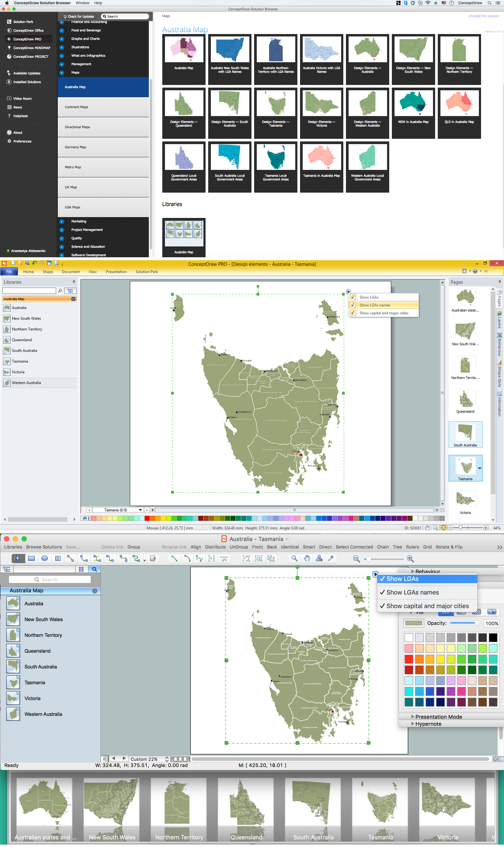Select the hand pan tool in Mac toolbar

click(x=307, y=558)
